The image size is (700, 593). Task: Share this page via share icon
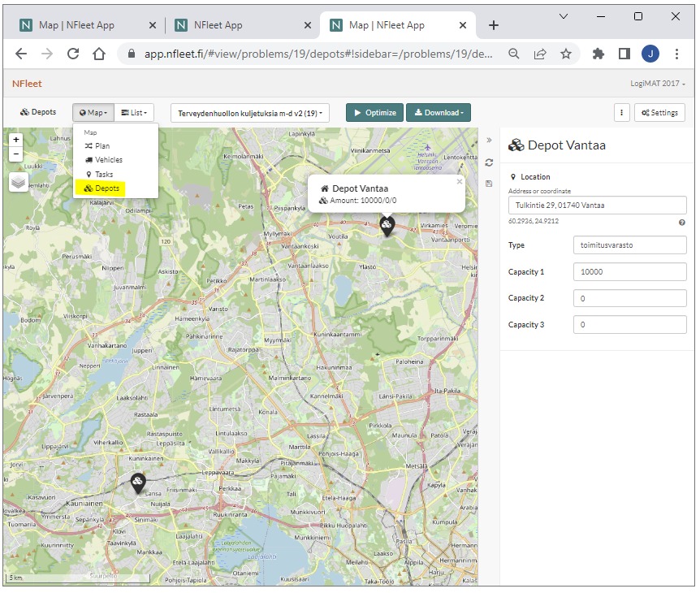(x=540, y=54)
